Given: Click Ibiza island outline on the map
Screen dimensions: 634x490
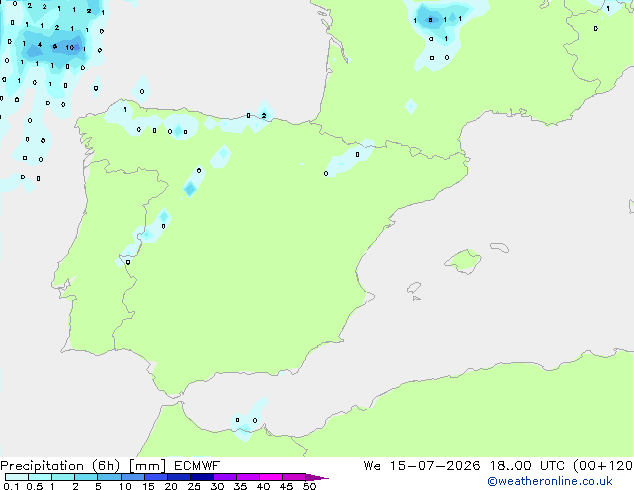Looking at the screenshot, I should 414,288.
